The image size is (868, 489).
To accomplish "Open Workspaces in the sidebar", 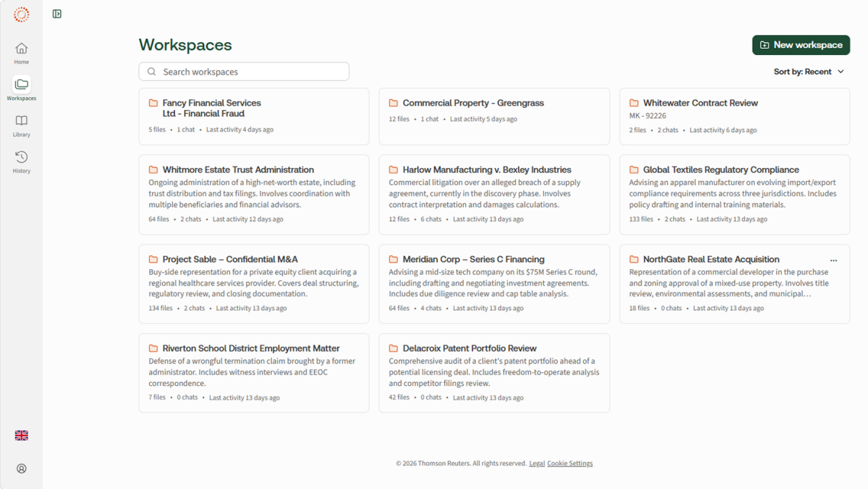I will point(22,89).
